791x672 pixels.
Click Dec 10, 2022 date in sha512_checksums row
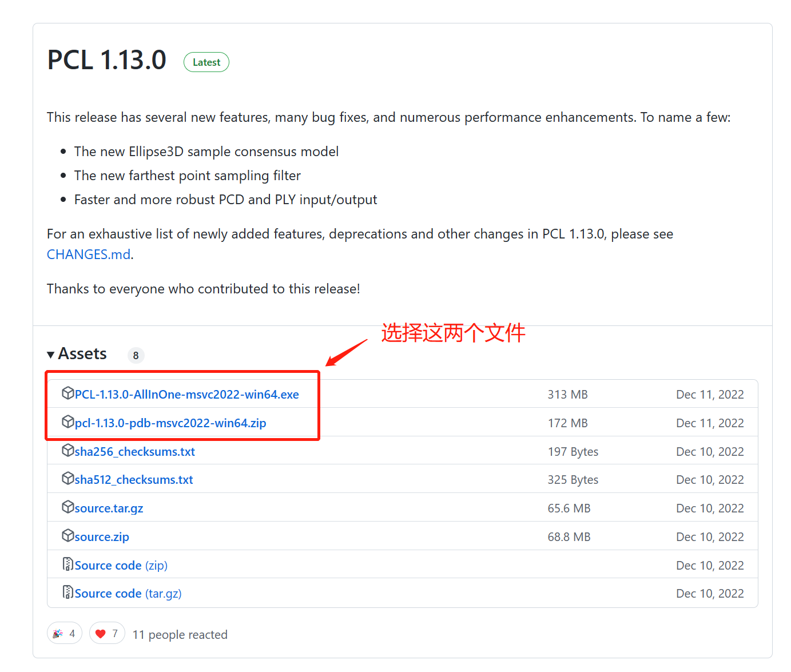click(x=710, y=480)
